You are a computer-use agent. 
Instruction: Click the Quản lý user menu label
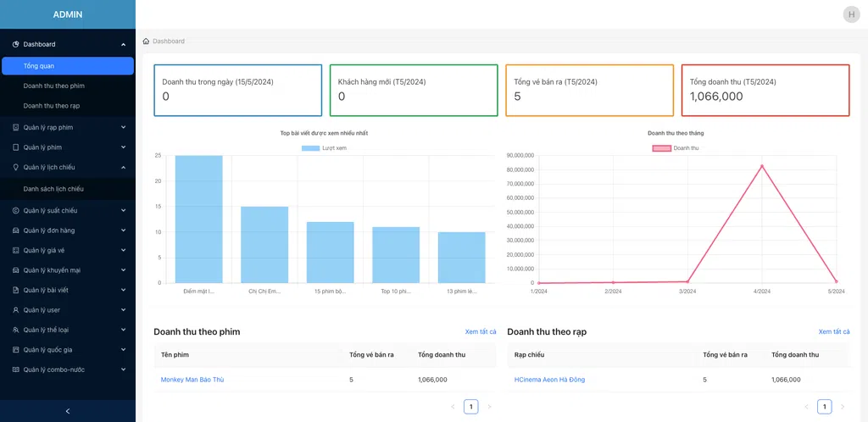42,310
